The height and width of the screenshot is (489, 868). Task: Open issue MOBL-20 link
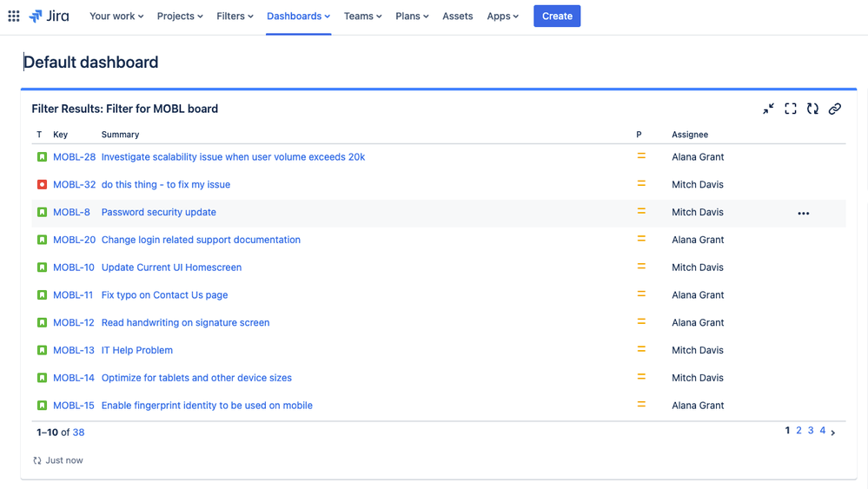[74, 240]
